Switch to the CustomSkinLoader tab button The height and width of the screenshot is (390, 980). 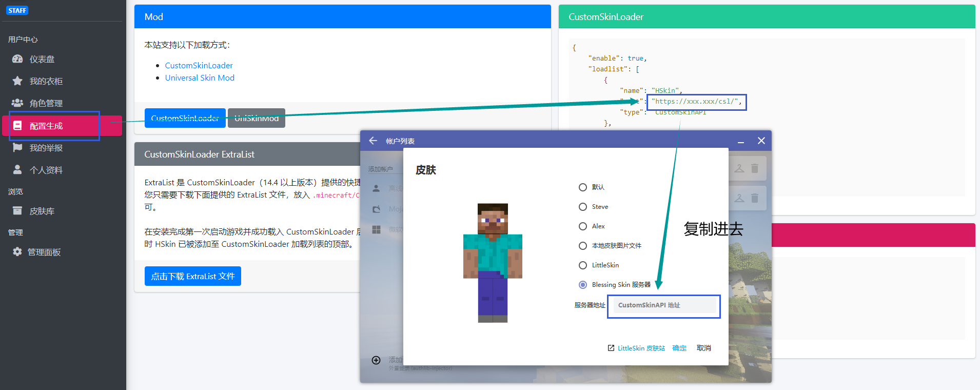[185, 118]
